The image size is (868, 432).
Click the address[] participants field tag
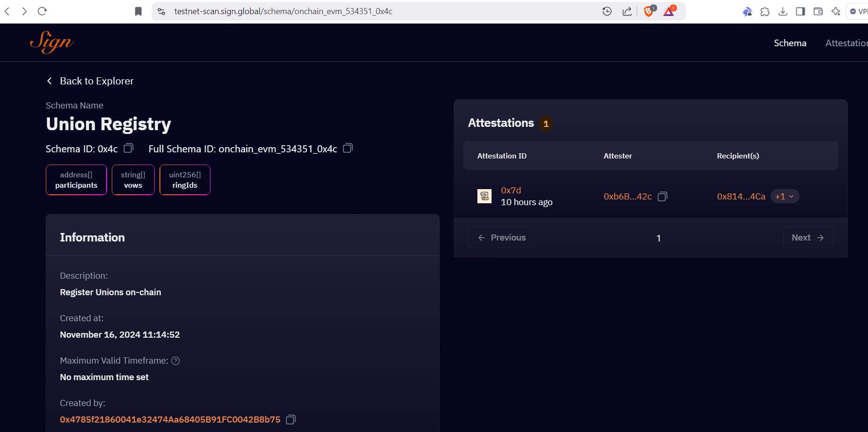tap(76, 180)
